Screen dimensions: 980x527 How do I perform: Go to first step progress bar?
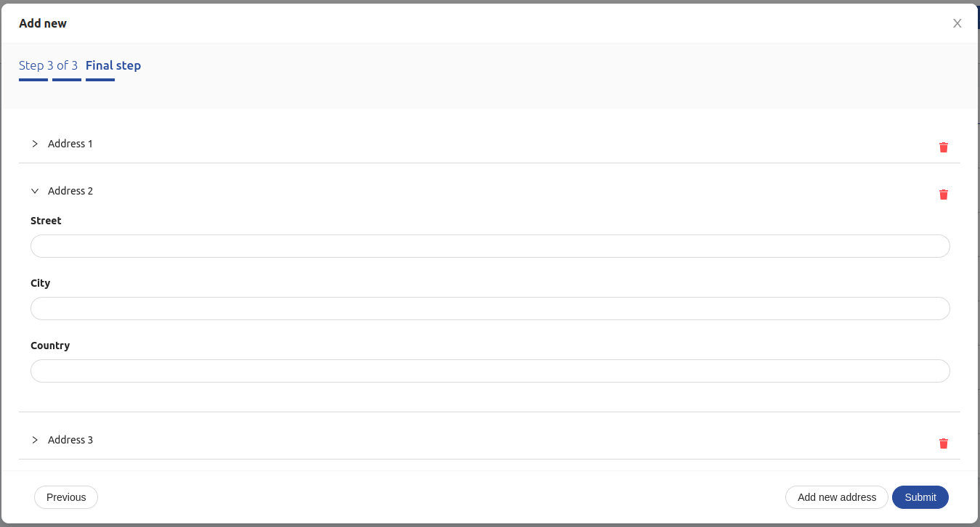pyautogui.click(x=33, y=80)
